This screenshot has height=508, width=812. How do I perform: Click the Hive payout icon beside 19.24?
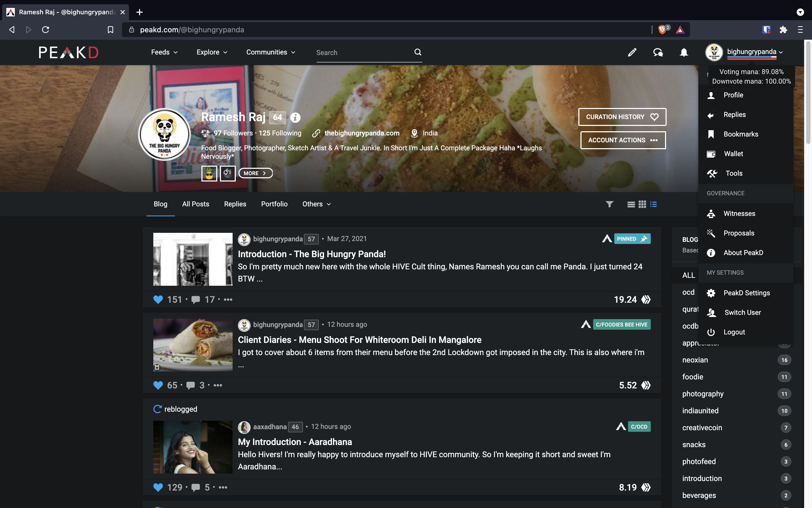[x=646, y=299]
